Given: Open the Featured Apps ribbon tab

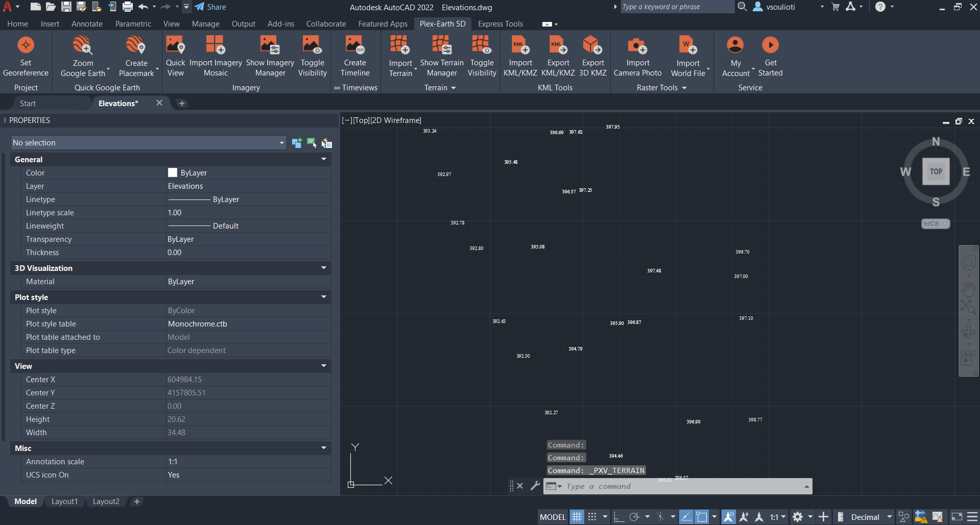Looking at the screenshot, I should click(x=383, y=24).
